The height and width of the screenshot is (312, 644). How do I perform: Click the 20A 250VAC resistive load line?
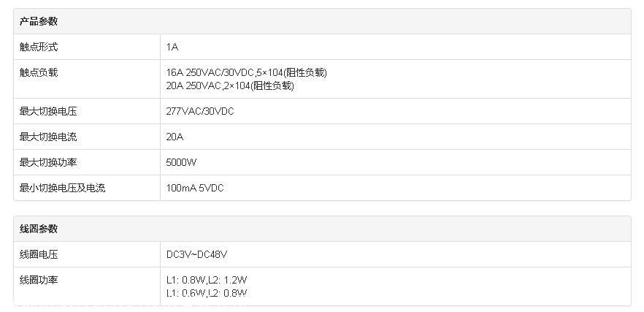click(x=230, y=85)
